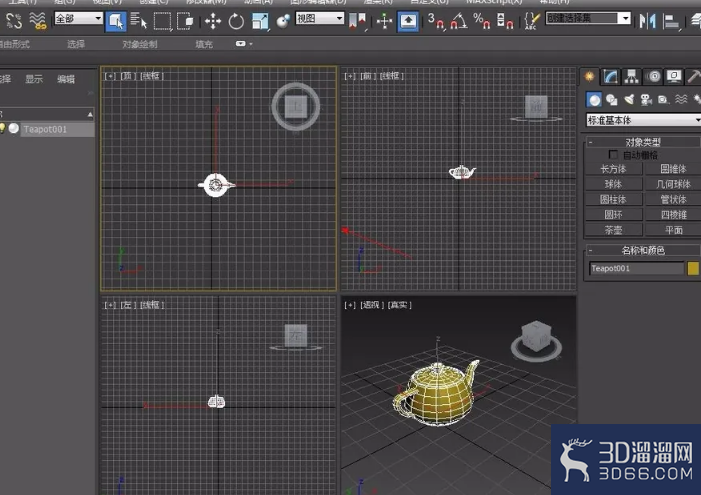Open the 标准基本体 primitive type dropdown
The image size is (701, 495).
643,120
